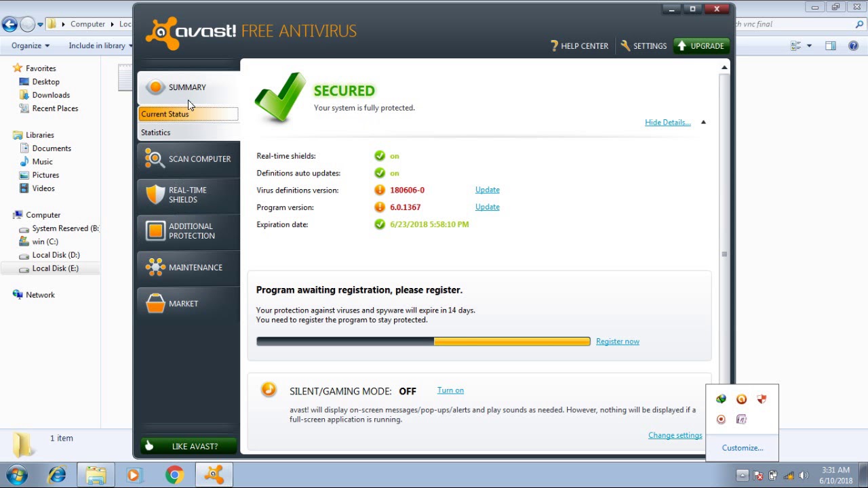Open recent locations dropdown in Explorer

click(x=40, y=24)
